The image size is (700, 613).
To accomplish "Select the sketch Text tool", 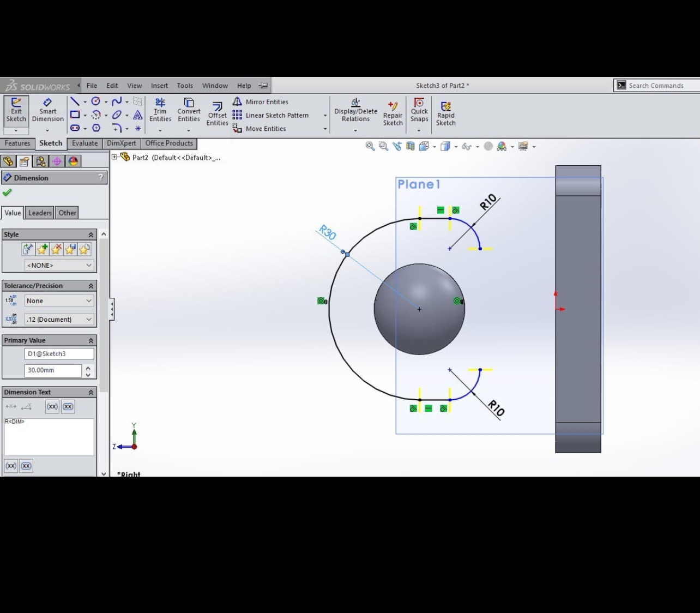I will [x=137, y=115].
